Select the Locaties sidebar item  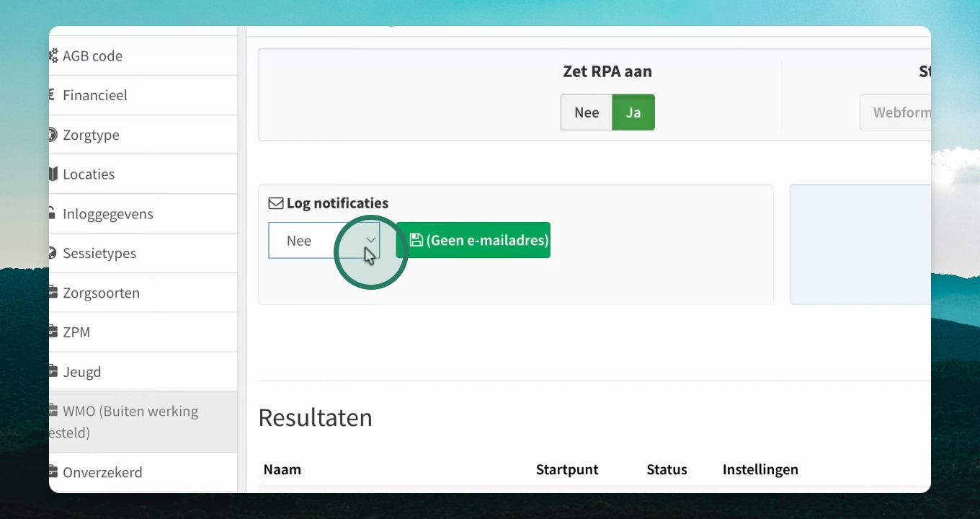pyautogui.click(x=143, y=174)
